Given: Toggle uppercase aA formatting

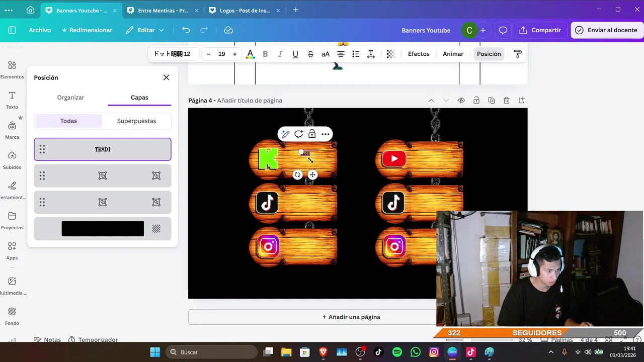Looking at the screenshot, I should tap(326, 54).
